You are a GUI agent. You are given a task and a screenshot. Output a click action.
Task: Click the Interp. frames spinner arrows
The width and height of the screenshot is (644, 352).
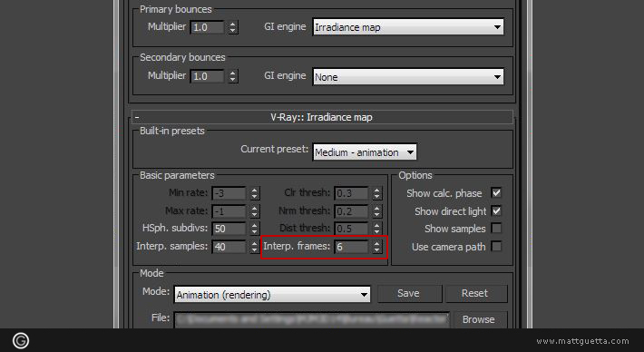pyautogui.click(x=377, y=247)
